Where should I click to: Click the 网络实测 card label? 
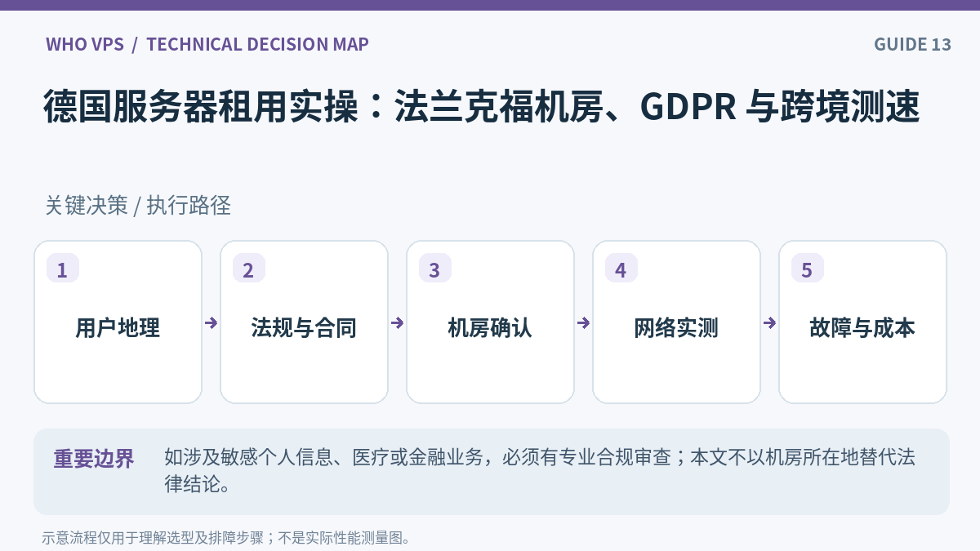(x=676, y=328)
